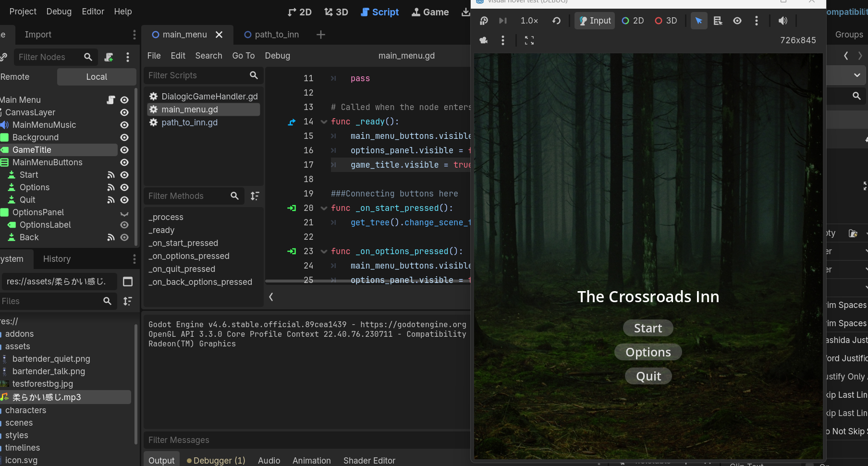868x466 pixels.
Task: Open the script attached to Main Menu node
Action: 111,100
